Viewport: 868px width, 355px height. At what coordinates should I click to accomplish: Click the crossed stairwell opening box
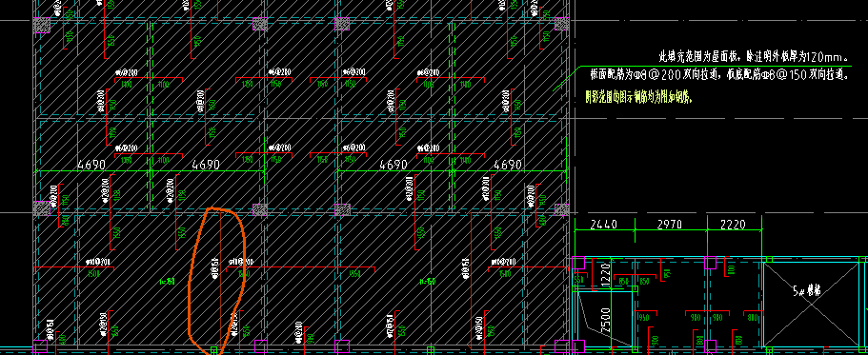810,304
